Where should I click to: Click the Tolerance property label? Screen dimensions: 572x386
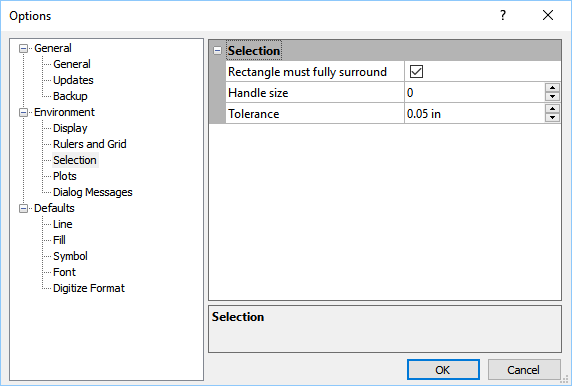(254, 114)
